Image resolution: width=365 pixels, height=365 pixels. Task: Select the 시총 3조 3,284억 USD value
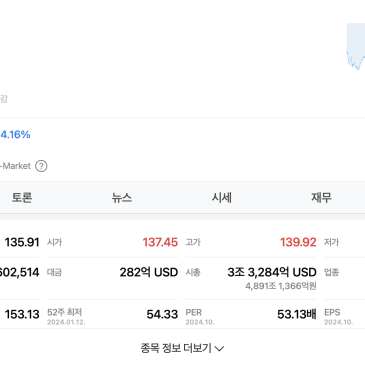272,272
